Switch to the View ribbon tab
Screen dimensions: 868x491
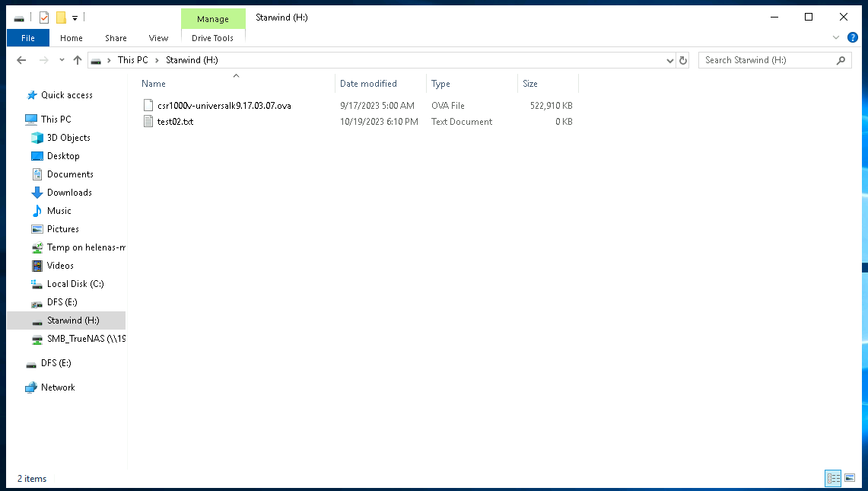(x=158, y=38)
